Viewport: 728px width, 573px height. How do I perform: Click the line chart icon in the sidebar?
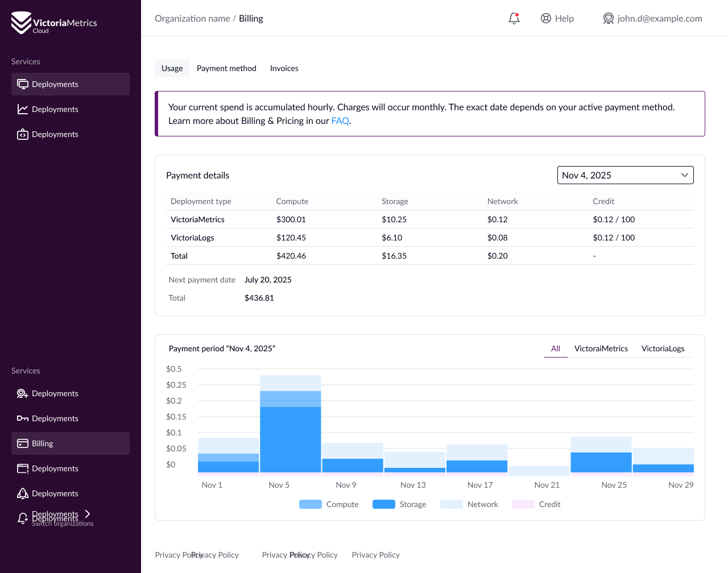coord(23,109)
